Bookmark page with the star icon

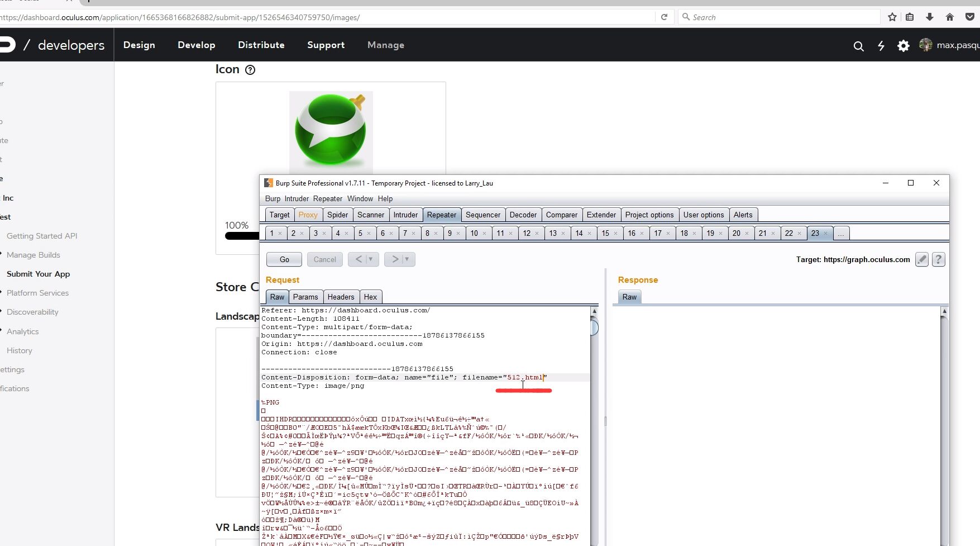(892, 17)
